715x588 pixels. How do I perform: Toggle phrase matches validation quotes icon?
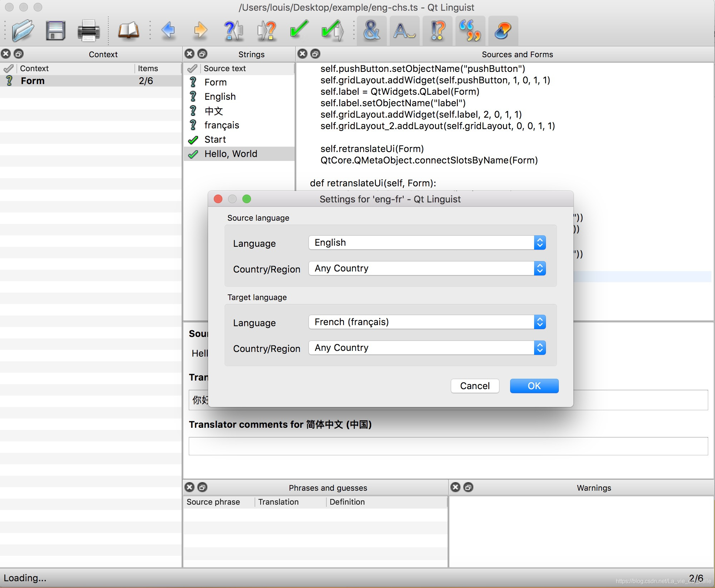470,31
